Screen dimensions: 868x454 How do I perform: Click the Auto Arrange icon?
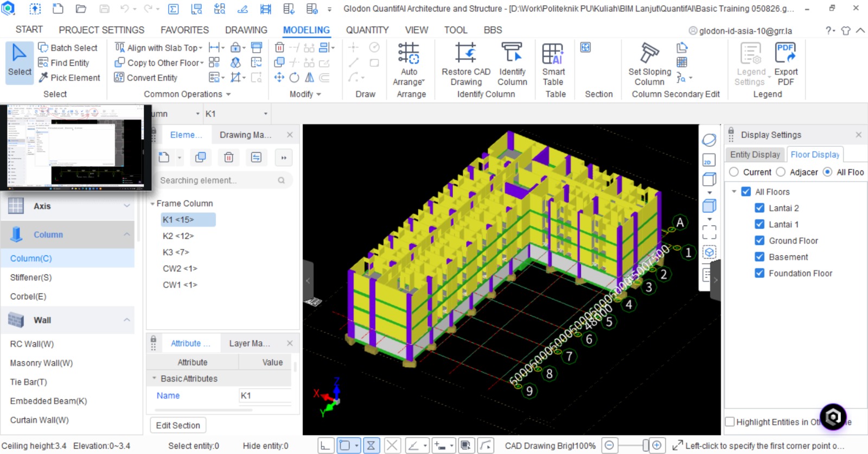coord(409,54)
